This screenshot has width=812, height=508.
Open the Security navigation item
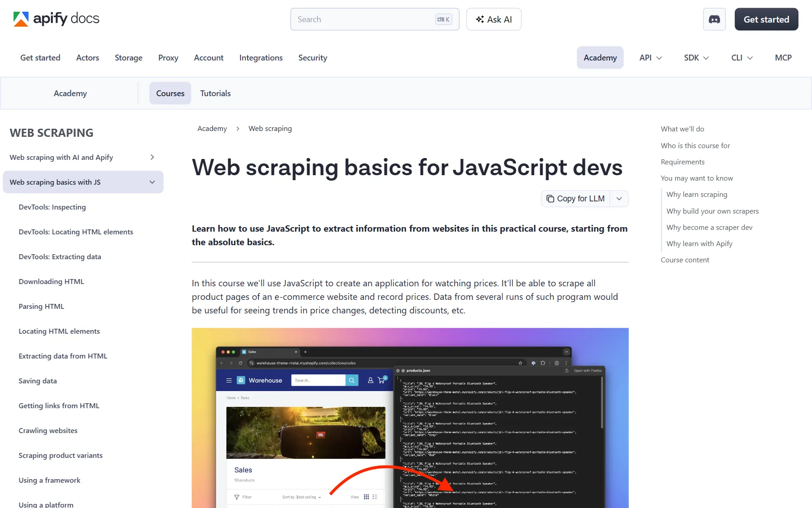pos(313,58)
